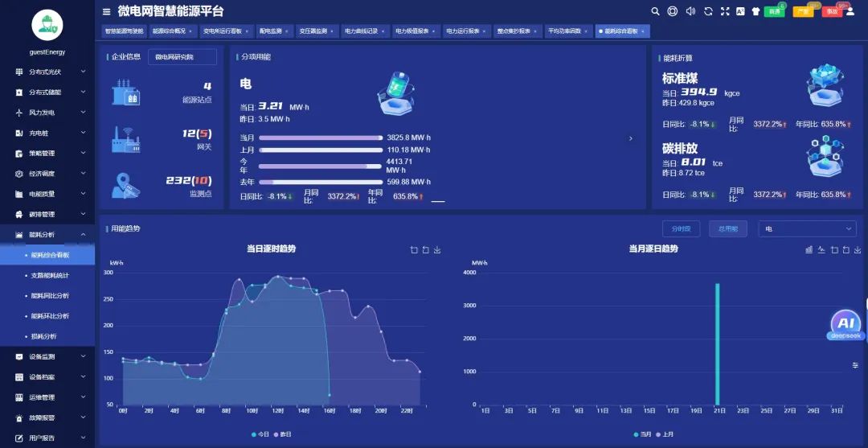868x448 pixels.
Task: Select the 分时段 button
Action: click(681, 228)
